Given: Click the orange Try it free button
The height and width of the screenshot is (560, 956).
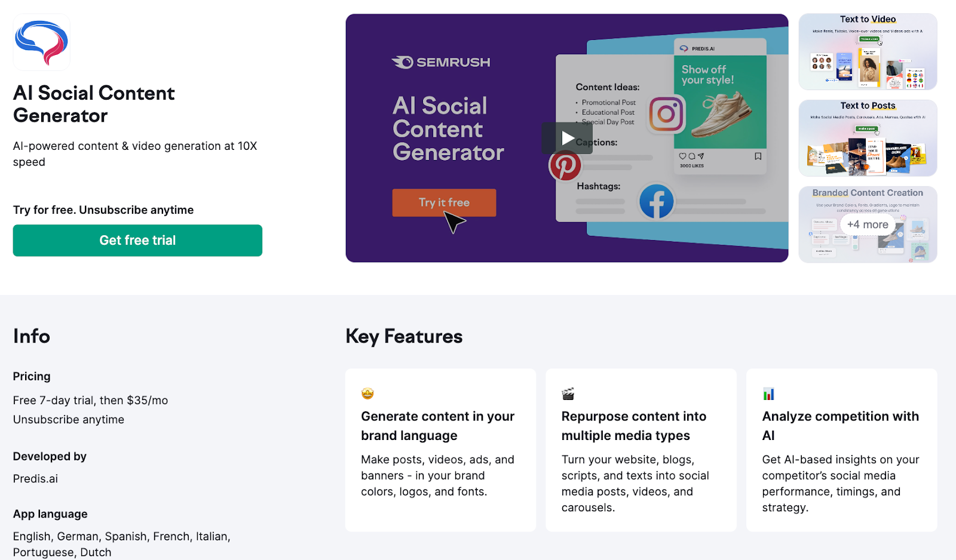Looking at the screenshot, I should (x=444, y=203).
